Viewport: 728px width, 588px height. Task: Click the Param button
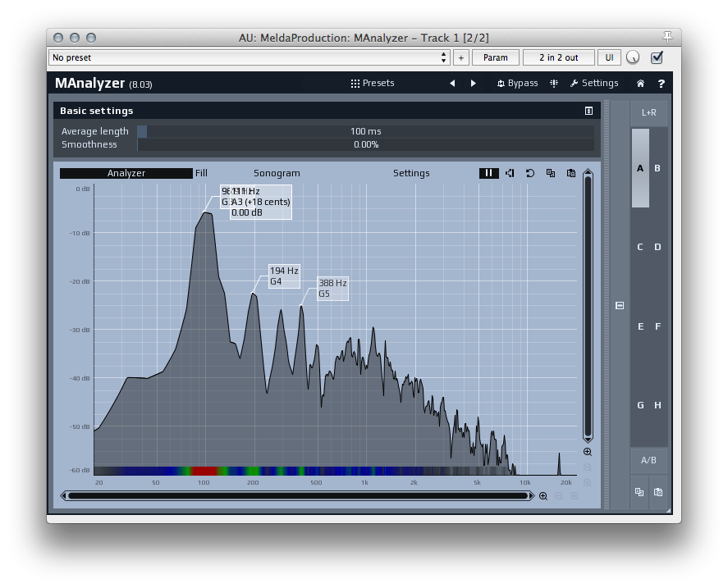tap(495, 57)
